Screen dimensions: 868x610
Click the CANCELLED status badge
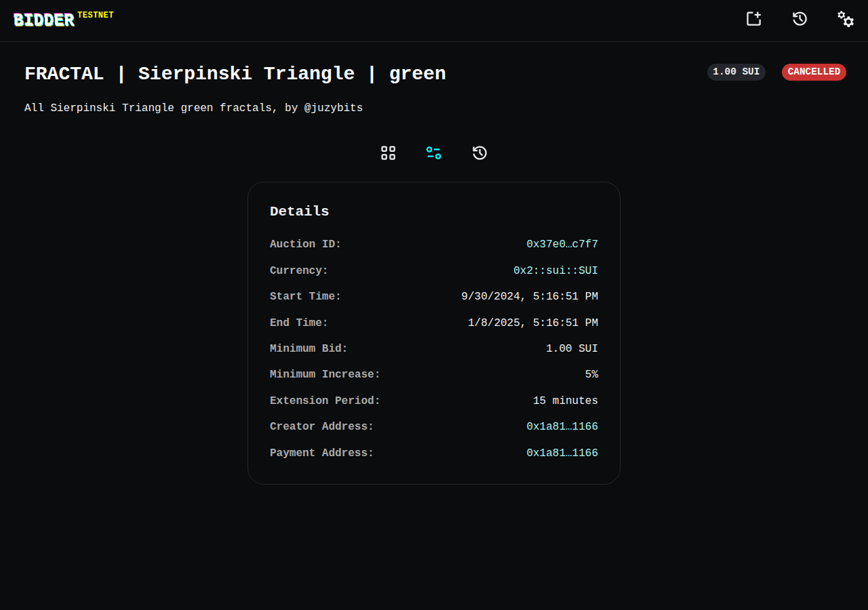click(x=814, y=72)
